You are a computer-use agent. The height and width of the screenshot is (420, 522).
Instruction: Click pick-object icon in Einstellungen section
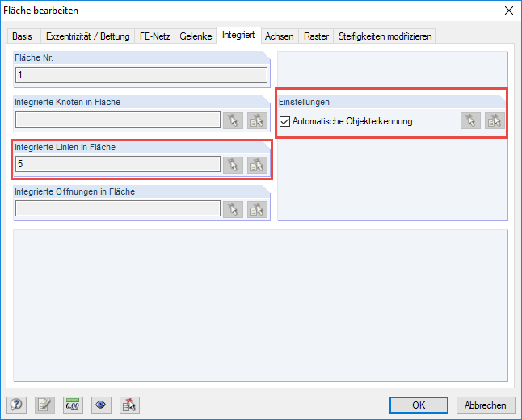(x=470, y=120)
